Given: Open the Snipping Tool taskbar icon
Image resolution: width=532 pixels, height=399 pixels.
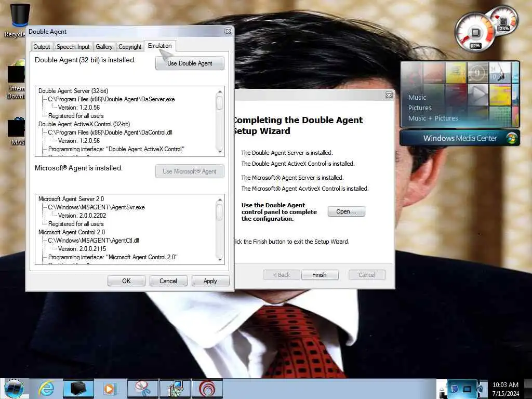Looking at the screenshot, I should click(x=143, y=389).
